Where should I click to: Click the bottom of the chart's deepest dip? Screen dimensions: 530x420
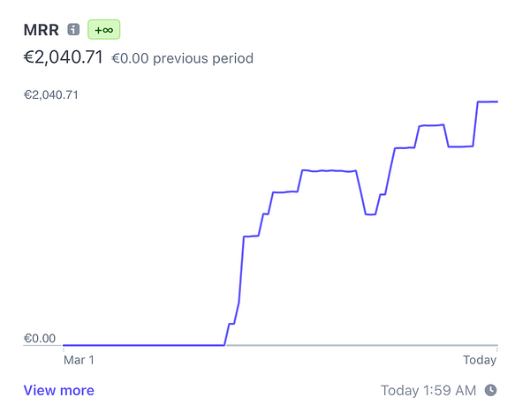tap(370, 214)
